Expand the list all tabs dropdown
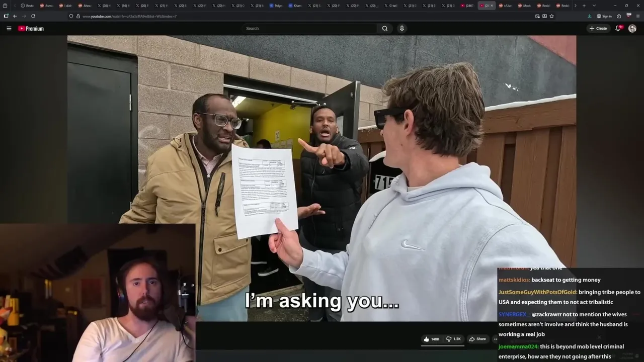644x362 pixels. [594, 6]
